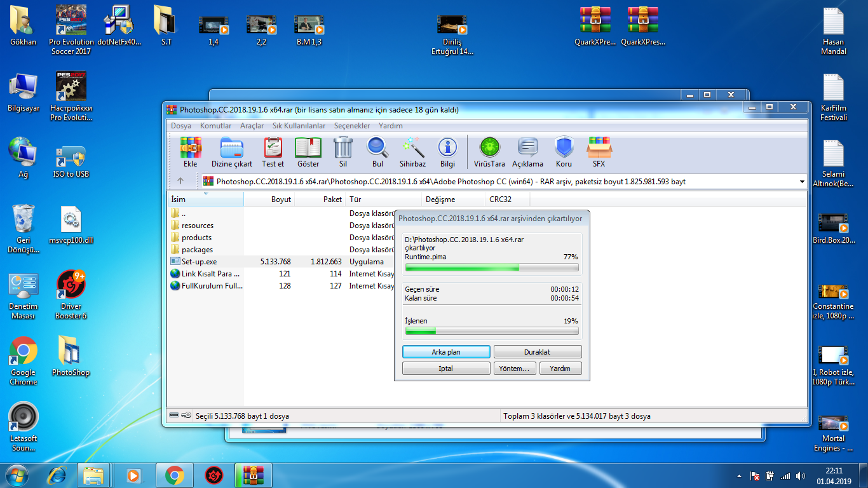Viewport: 868px width, 488px height.
Task: Open the Seçenekler menu
Action: [352, 126]
